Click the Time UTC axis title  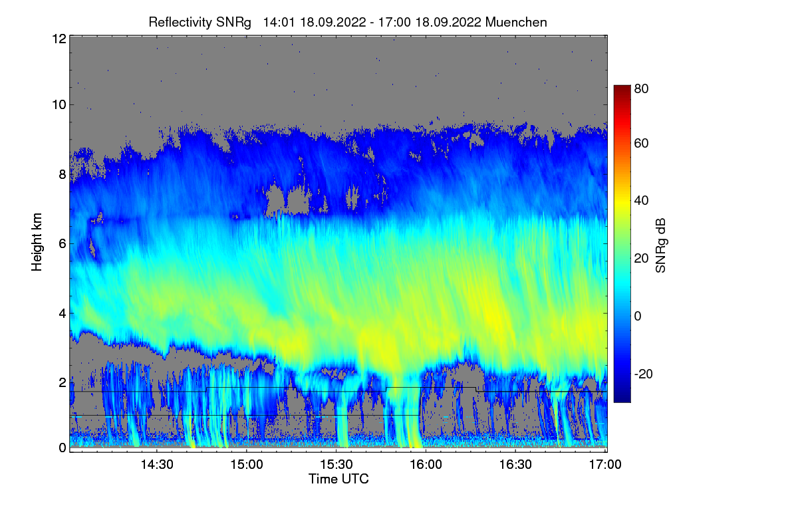click(x=338, y=479)
